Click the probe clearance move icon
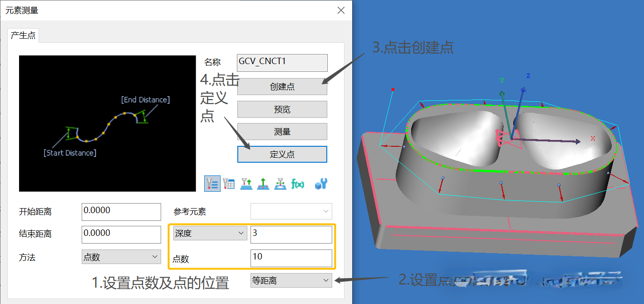 point(280,184)
